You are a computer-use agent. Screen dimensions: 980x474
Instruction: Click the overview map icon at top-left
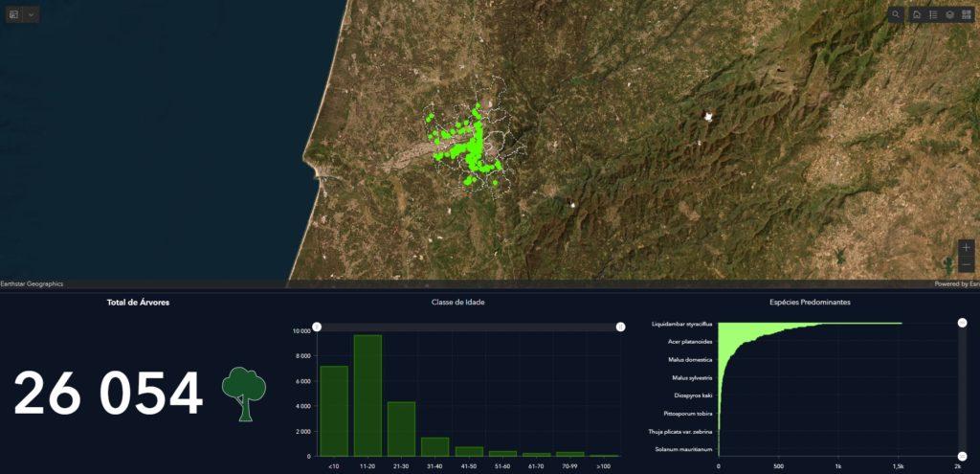pyautogui.click(x=14, y=14)
